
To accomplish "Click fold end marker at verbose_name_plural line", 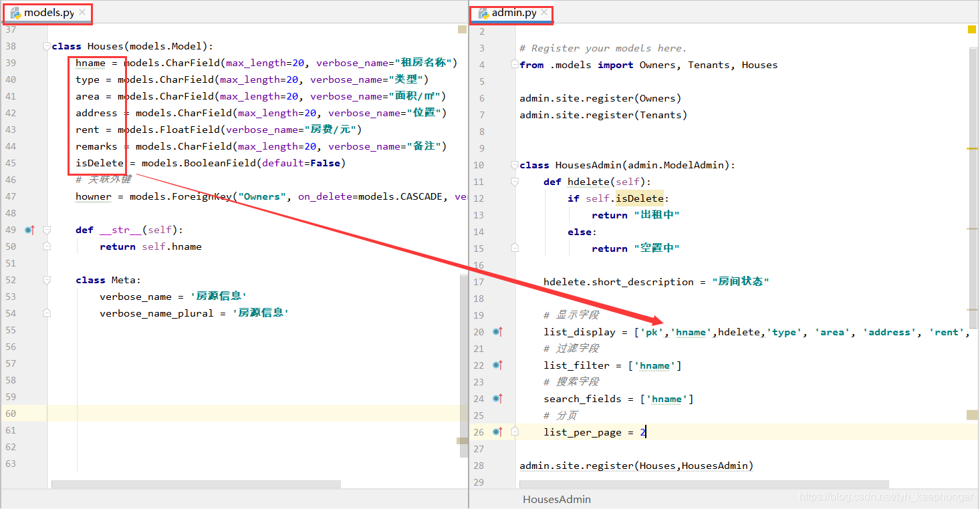I will tap(46, 313).
